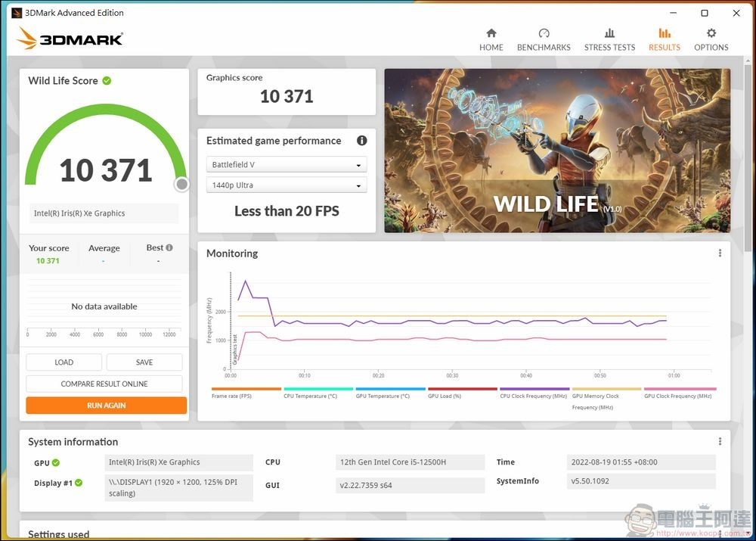Open the Benchmarks gauge icon

pyautogui.click(x=544, y=33)
